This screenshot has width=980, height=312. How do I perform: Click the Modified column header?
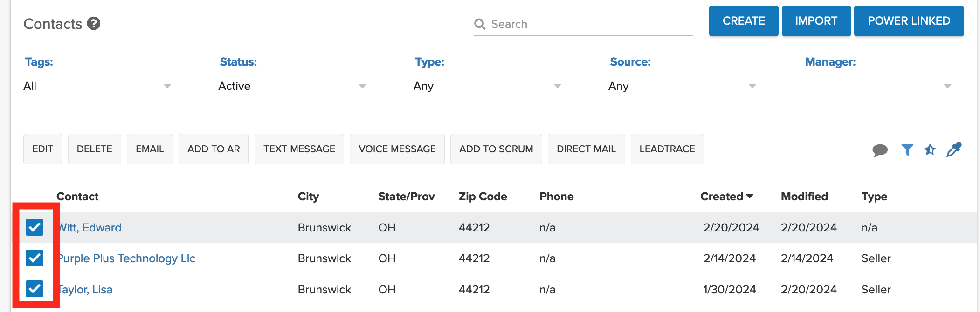tap(804, 197)
